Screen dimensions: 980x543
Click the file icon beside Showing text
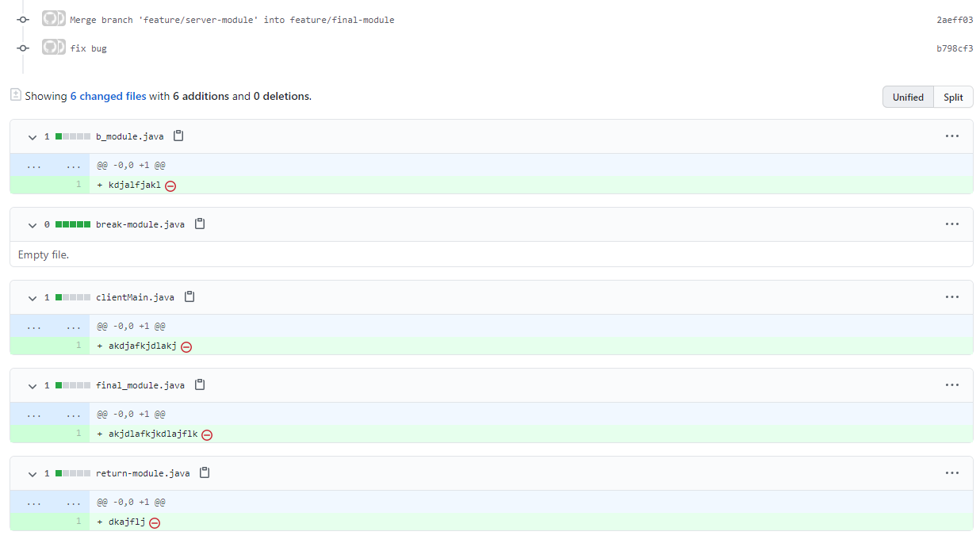(15, 94)
